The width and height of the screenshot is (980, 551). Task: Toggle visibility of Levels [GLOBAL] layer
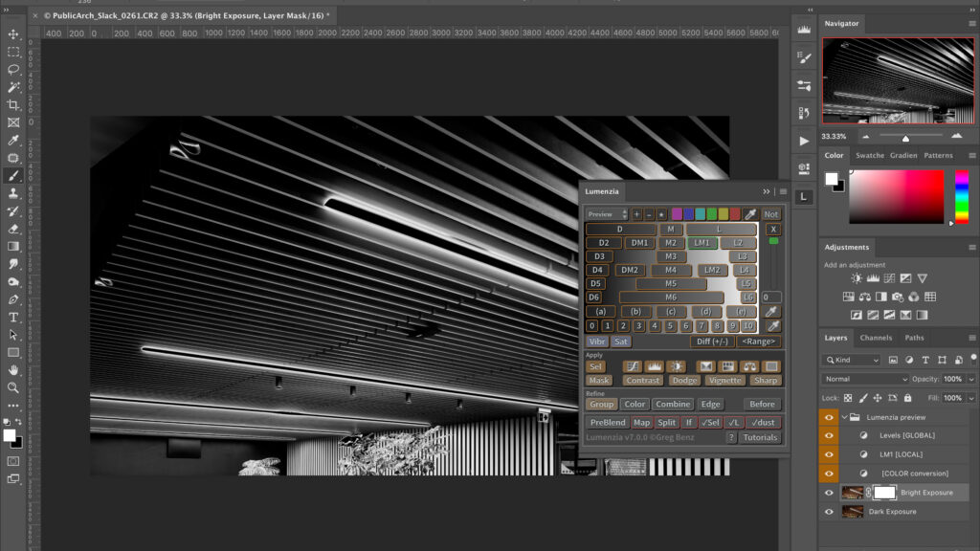(x=829, y=435)
